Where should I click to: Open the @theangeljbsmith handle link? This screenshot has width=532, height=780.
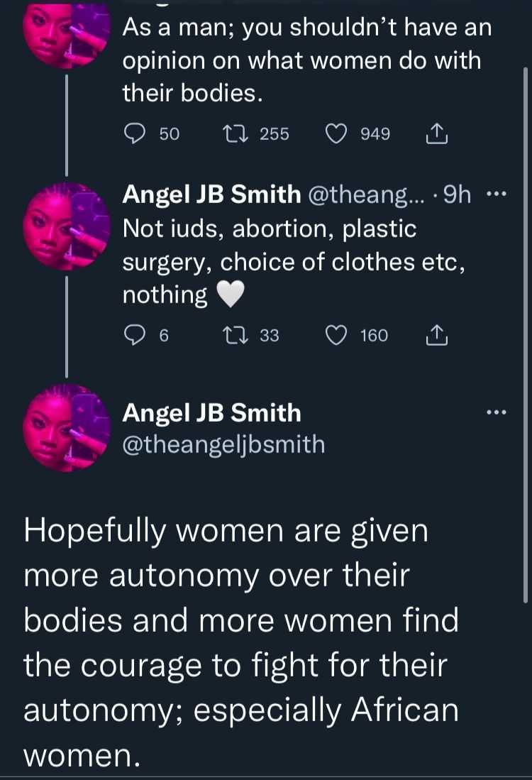pos(223,444)
